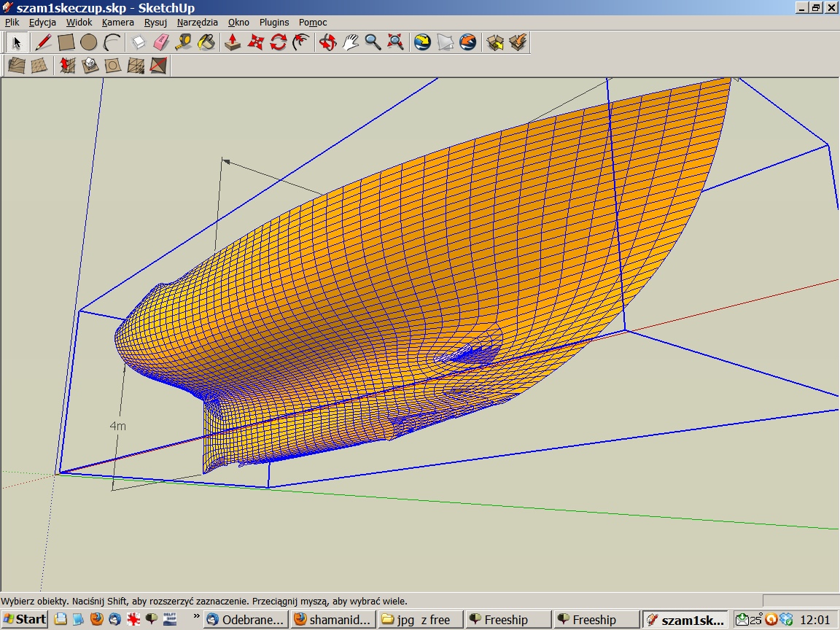Viewport: 840px width, 630px height.
Task: Choose the Orbit camera tool
Action: click(x=327, y=42)
